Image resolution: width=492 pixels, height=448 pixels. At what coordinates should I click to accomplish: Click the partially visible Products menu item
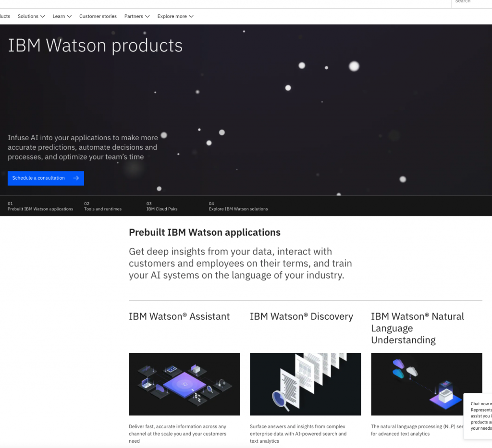pos(5,16)
